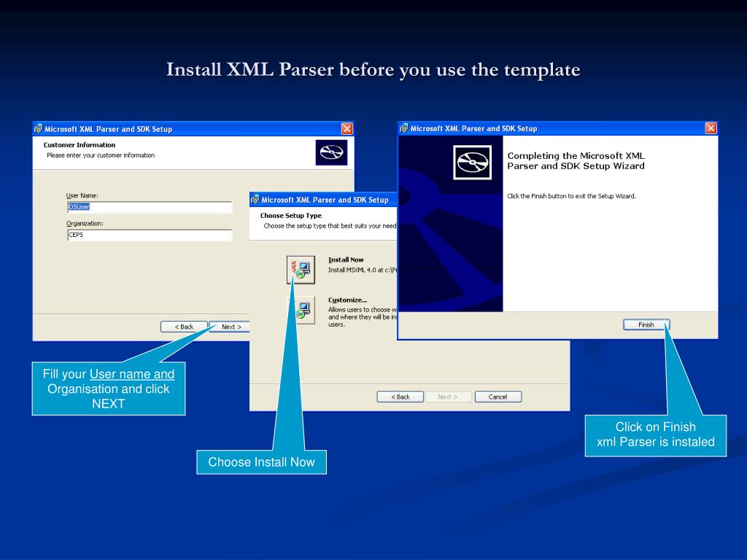Click the Install Now setup icon
The width and height of the screenshot is (747, 560).
click(301, 270)
